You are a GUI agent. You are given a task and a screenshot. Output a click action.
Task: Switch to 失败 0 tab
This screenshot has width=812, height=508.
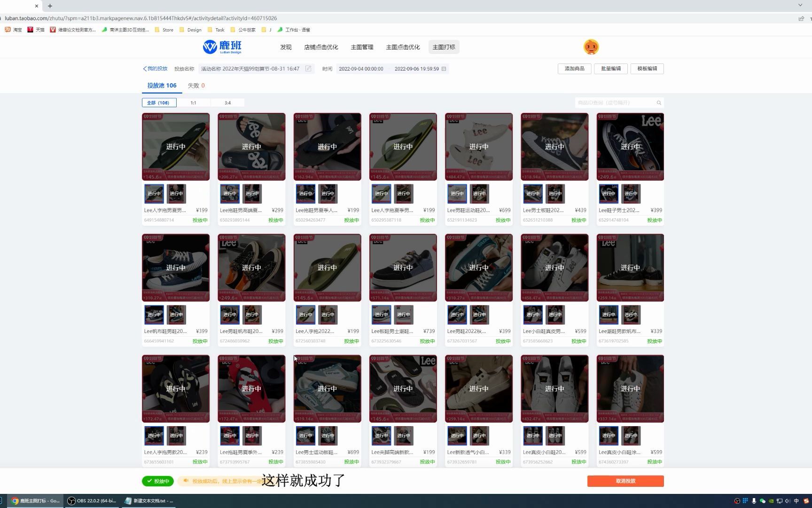point(196,86)
